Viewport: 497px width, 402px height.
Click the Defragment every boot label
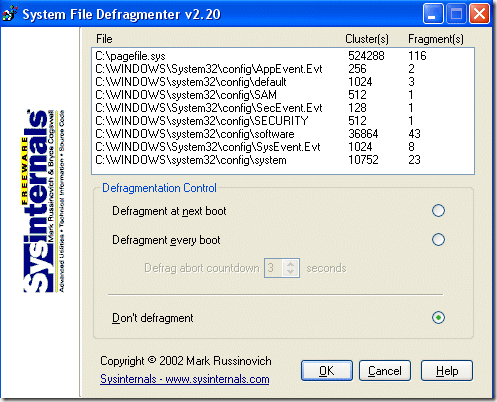pyautogui.click(x=166, y=240)
